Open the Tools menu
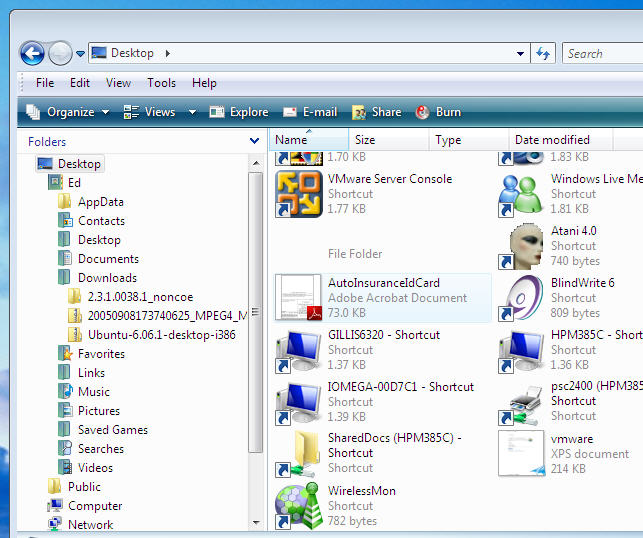The height and width of the screenshot is (538, 643). [162, 83]
